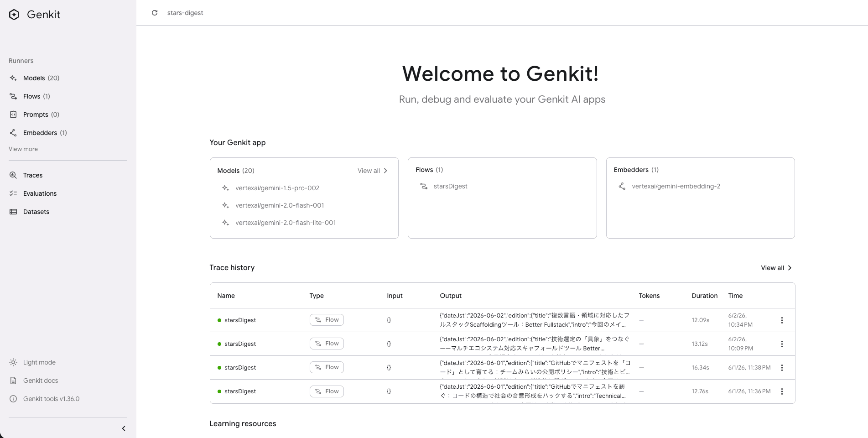Select vertexai/gemini-1.5-pro-002 model
868x438 pixels.
(277, 188)
